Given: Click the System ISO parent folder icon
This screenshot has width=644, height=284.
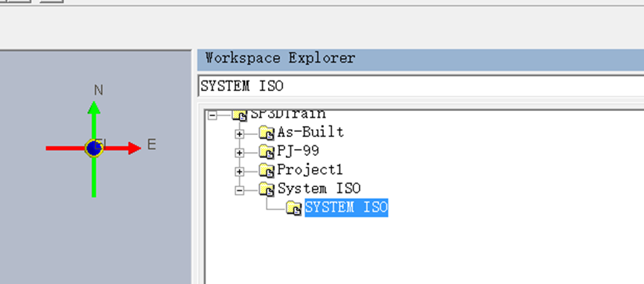Looking at the screenshot, I should (x=267, y=189).
